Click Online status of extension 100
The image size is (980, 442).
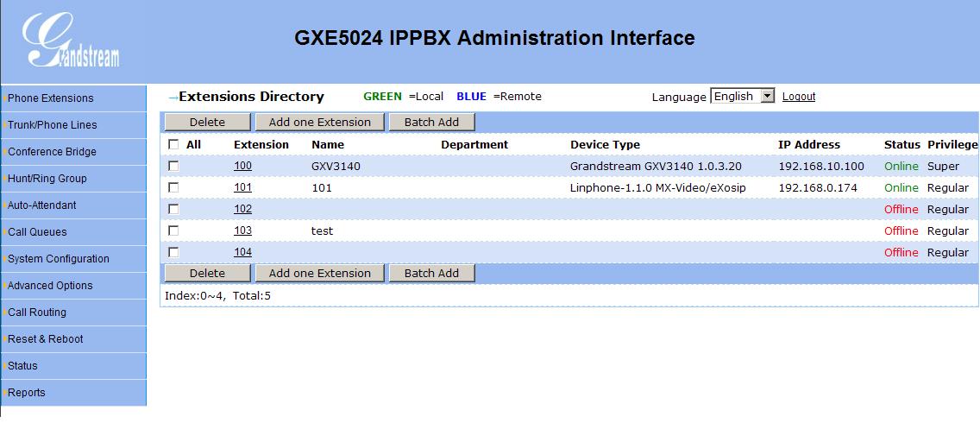point(901,167)
